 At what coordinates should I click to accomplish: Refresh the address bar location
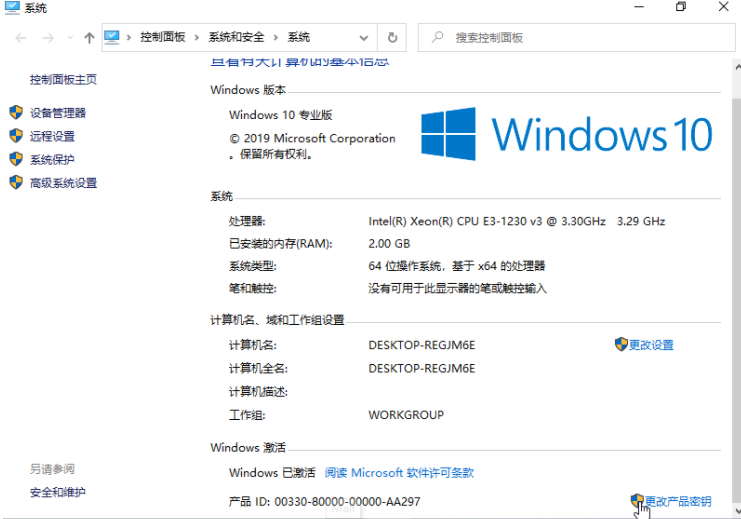click(392, 38)
